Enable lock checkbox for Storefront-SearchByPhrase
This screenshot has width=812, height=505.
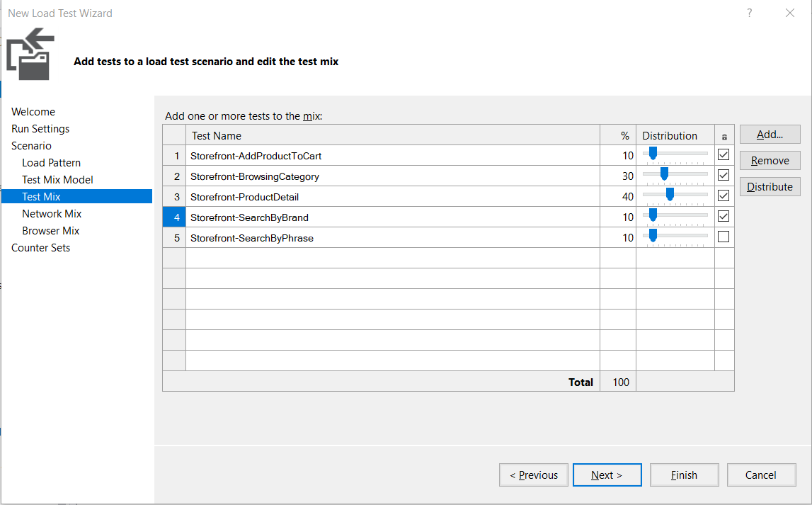click(724, 237)
